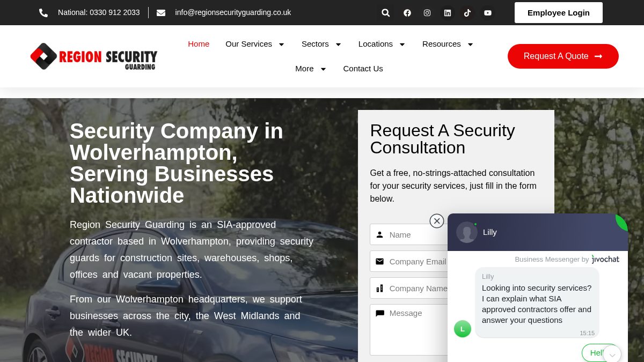Viewport: 644px width, 362px height.
Task: Close the chat widget with X button
Action: [x=437, y=221]
